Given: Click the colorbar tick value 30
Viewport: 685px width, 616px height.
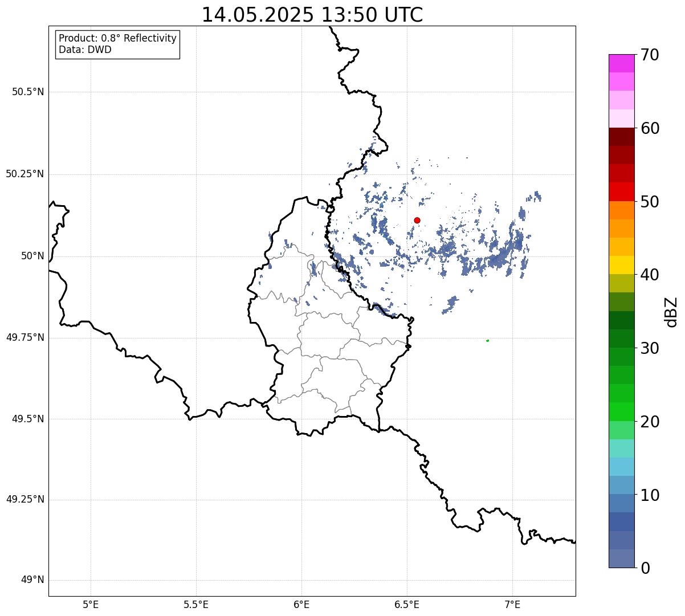Looking at the screenshot, I should point(650,348).
